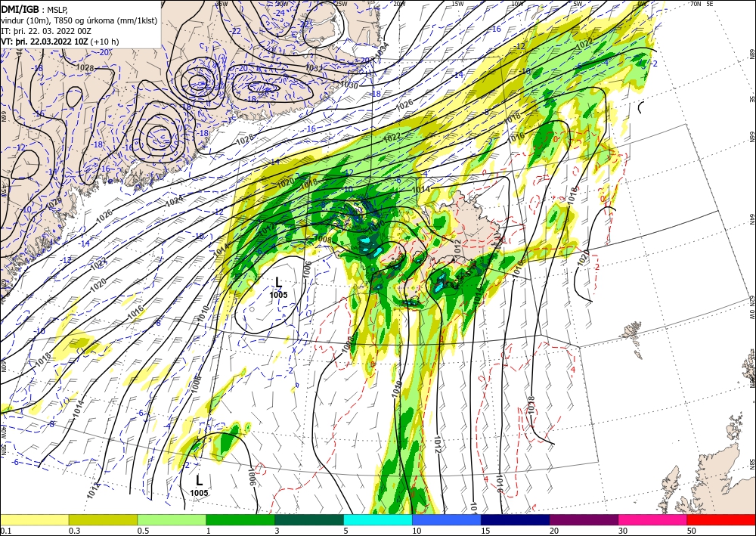Click the navy 15–20 legend swatch
The image size is (756, 536).
(x=515, y=519)
